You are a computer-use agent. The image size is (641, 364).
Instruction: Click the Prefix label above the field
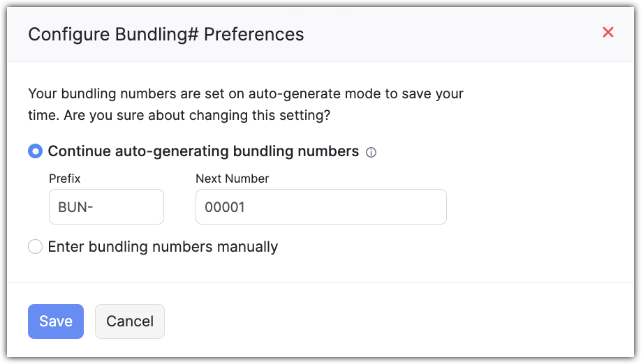point(65,179)
